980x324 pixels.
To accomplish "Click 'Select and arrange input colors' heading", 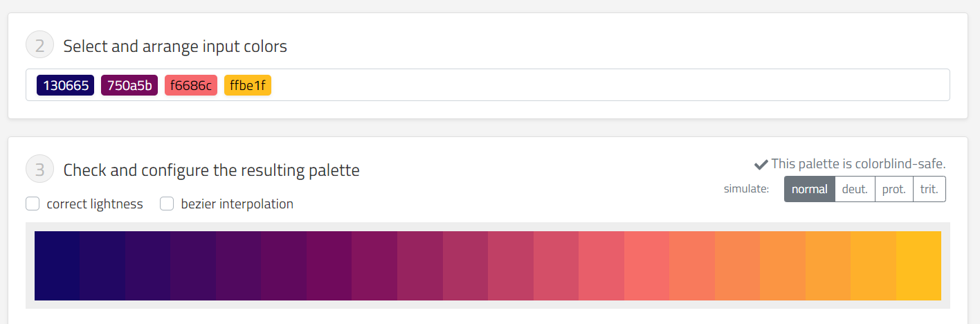I will [175, 46].
